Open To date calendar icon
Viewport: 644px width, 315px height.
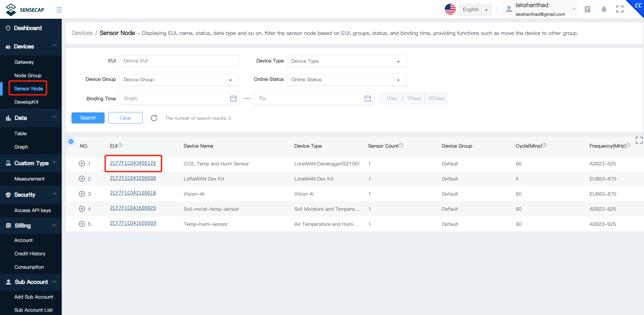tap(368, 99)
